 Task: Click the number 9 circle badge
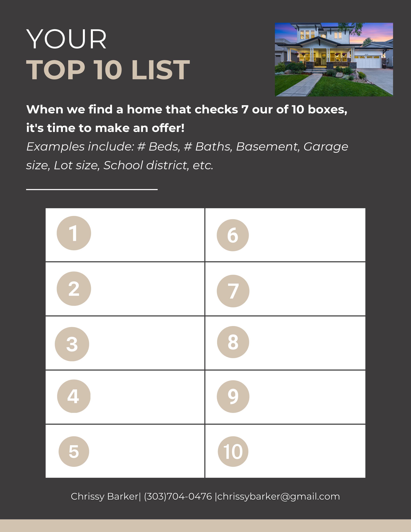233,397
